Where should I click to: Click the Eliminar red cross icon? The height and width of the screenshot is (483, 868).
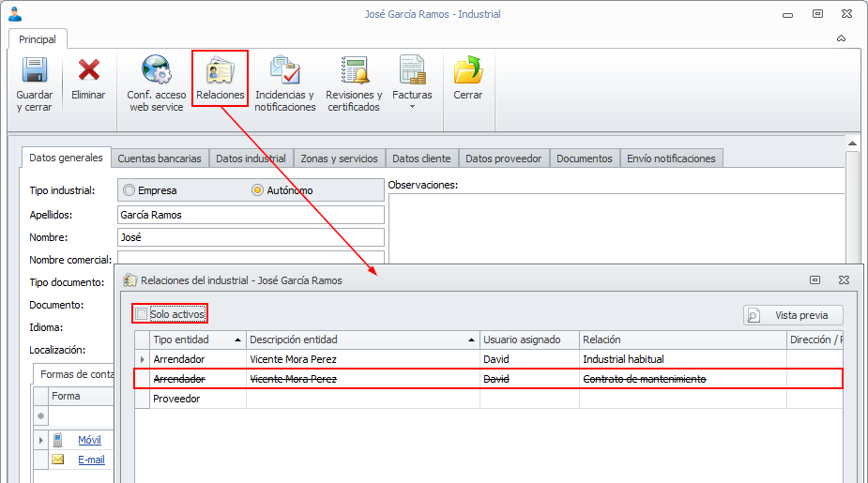click(x=88, y=70)
